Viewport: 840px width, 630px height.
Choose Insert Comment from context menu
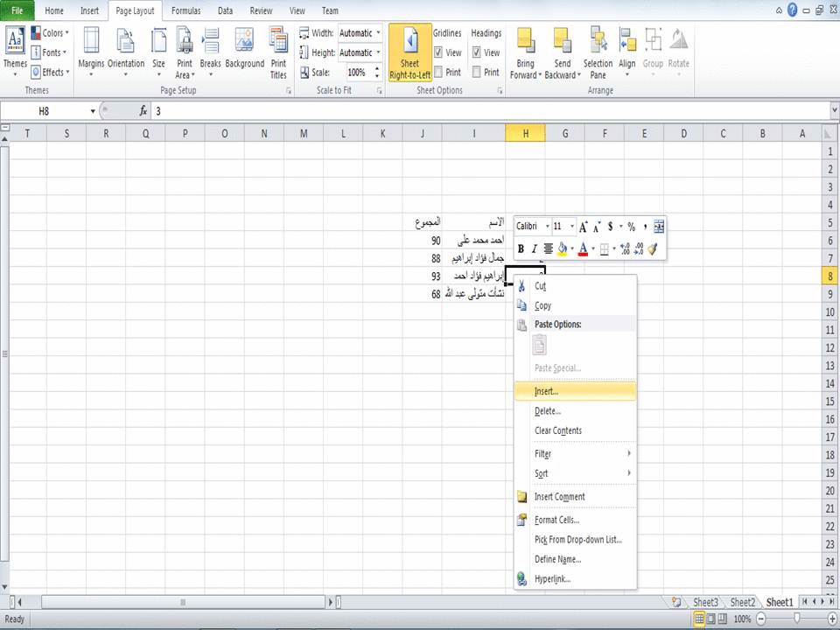(576, 497)
